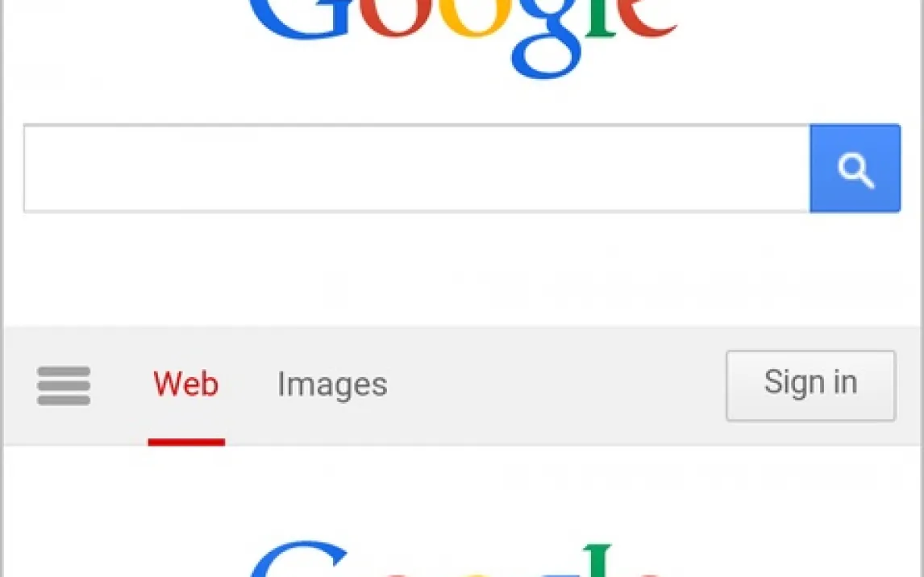The image size is (924, 577).
Task: Expand the three-line navigation menu
Action: pyautogui.click(x=64, y=386)
